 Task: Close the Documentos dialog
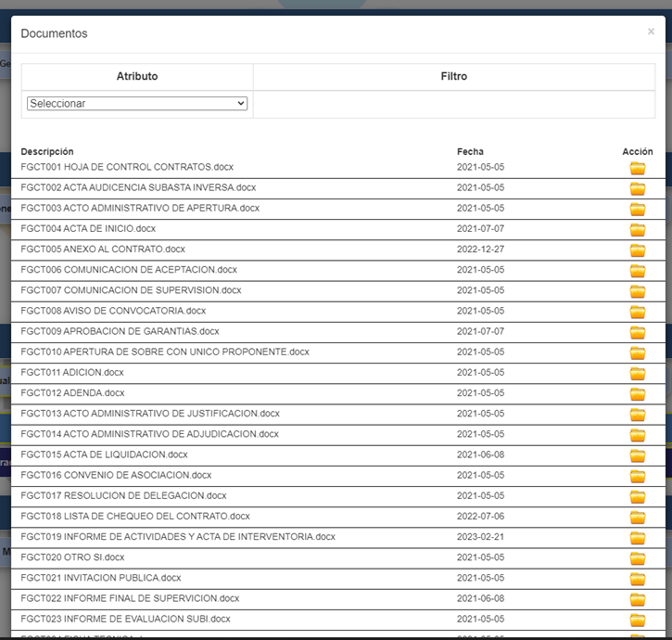(651, 32)
